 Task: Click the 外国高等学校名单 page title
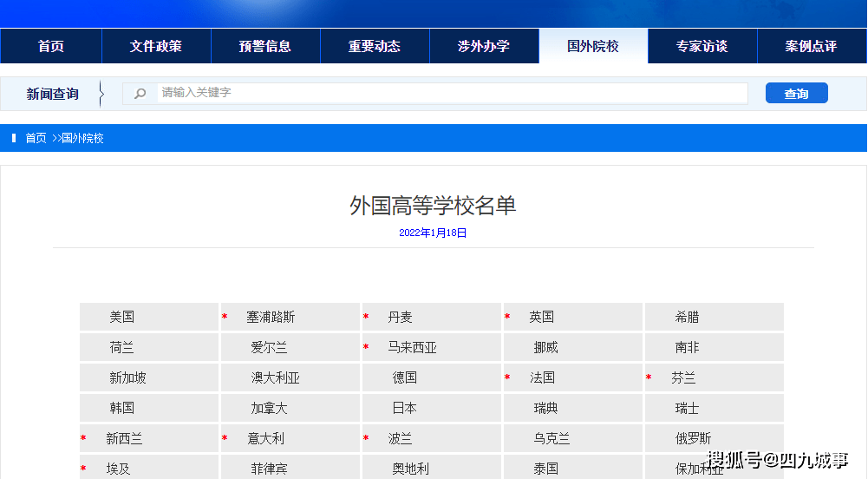[x=433, y=206]
